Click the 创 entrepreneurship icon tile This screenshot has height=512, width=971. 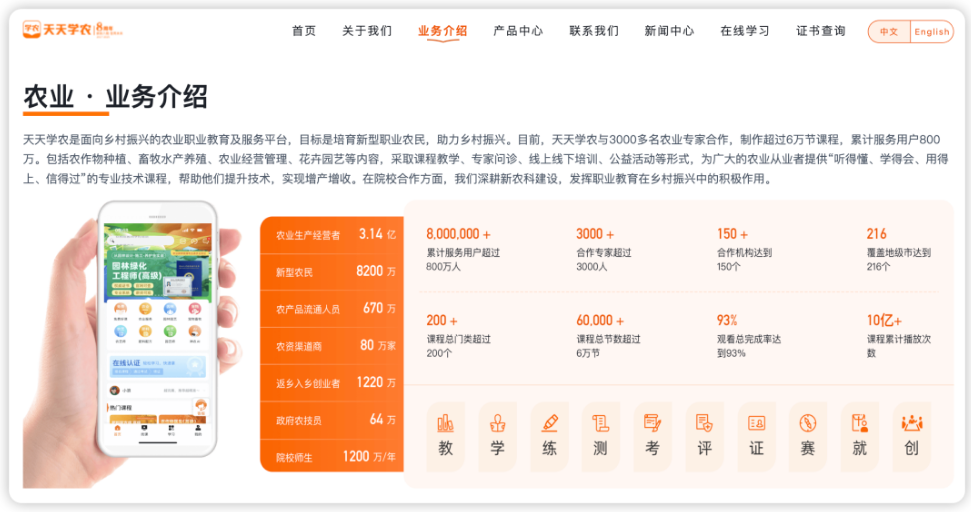911,436
